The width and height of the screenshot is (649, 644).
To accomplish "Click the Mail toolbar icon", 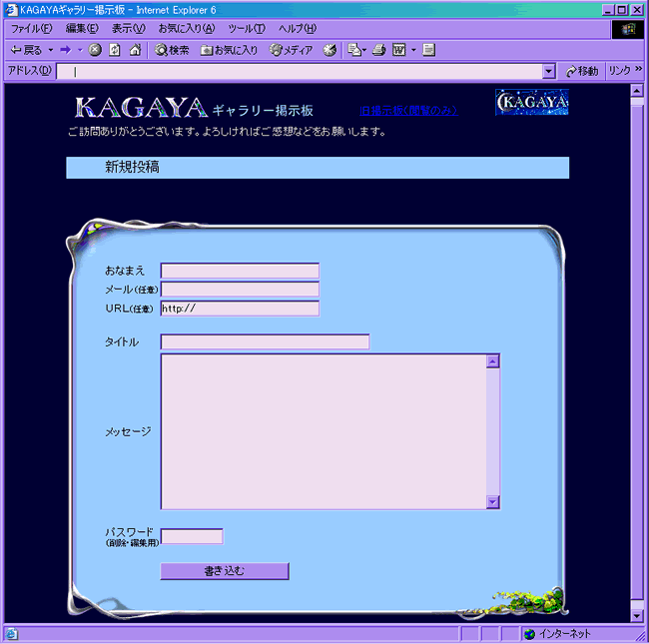I will [x=356, y=50].
